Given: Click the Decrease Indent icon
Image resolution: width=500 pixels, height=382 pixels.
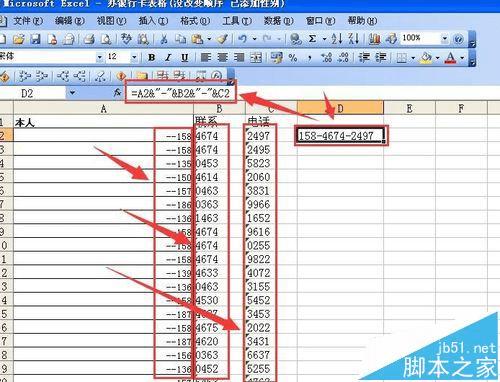Looking at the screenshot, I should click(364, 58).
